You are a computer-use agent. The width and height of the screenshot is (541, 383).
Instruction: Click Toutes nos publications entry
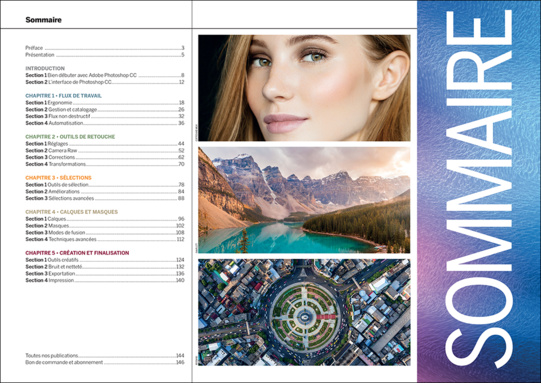click(105, 355)
